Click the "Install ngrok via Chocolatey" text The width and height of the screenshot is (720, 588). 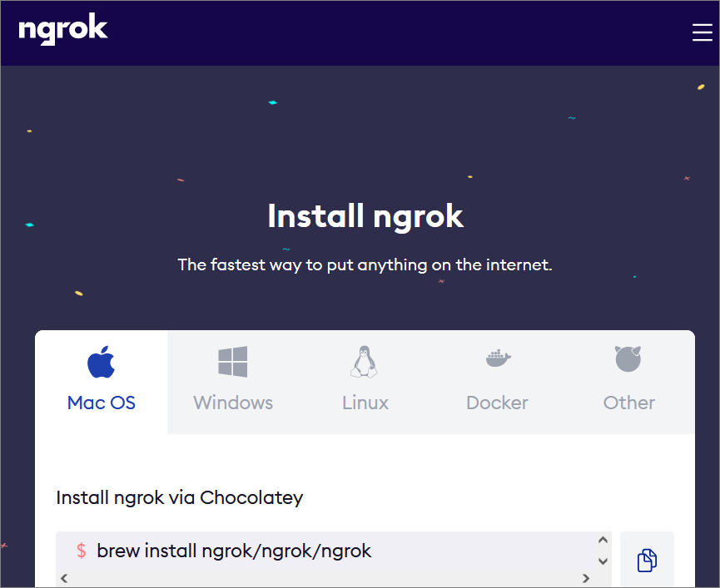(x=180, y=497)
